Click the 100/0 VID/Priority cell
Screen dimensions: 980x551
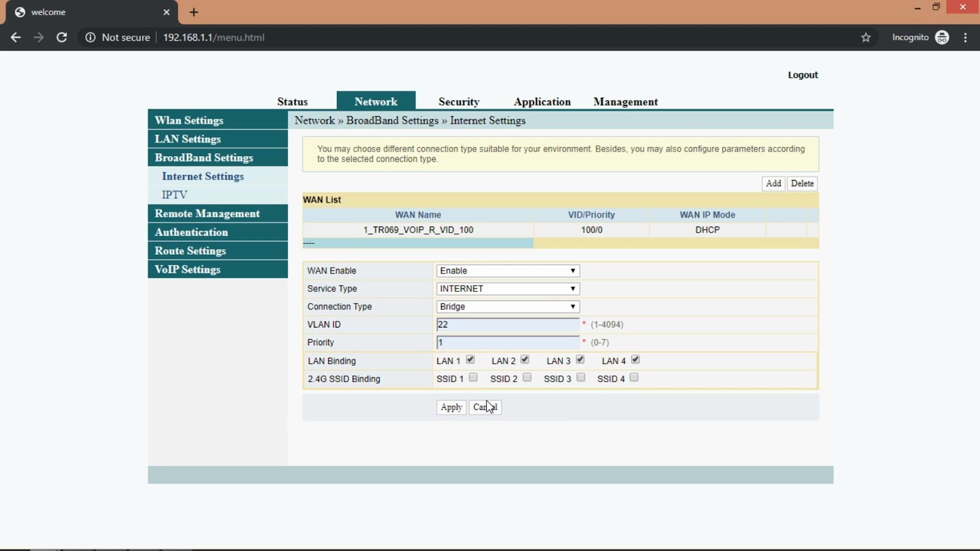point(592,230)
